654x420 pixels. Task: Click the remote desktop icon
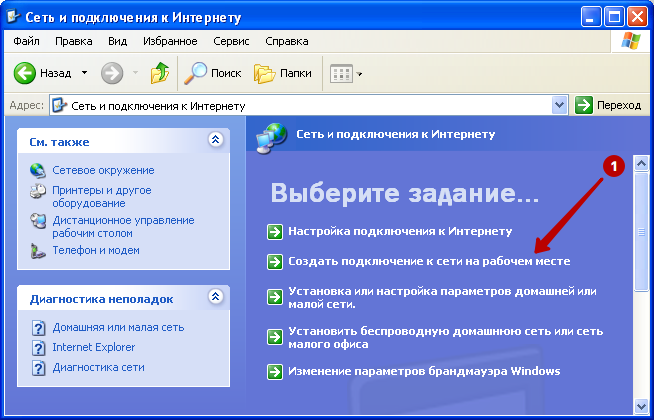tap(38, 221)
